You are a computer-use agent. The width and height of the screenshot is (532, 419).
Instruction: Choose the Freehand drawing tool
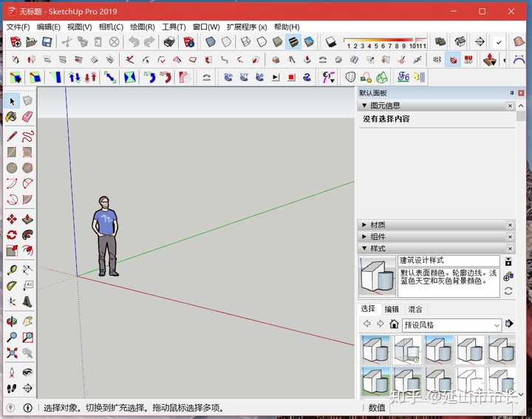[27, 137]
